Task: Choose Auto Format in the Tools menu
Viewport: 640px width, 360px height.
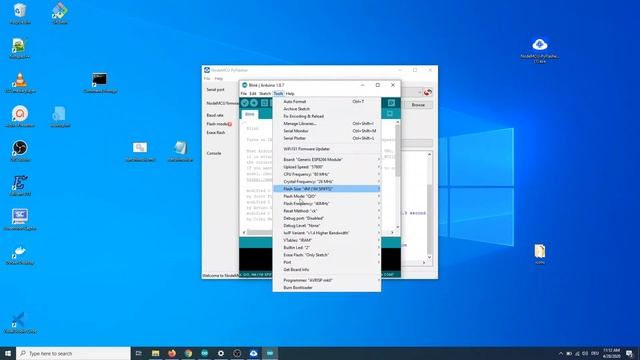Action: 327,102
